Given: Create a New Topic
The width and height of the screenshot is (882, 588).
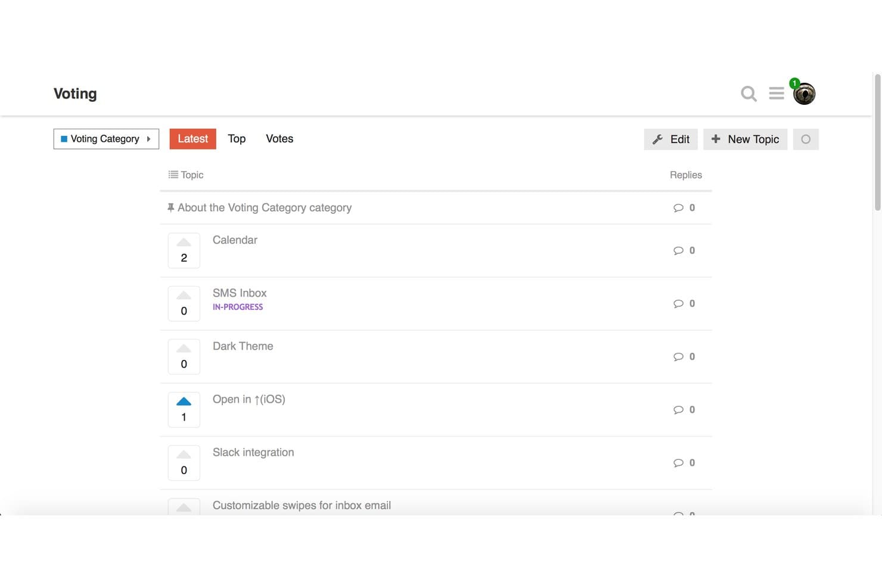Looking at the screenshot, I should tap(745, 139).
